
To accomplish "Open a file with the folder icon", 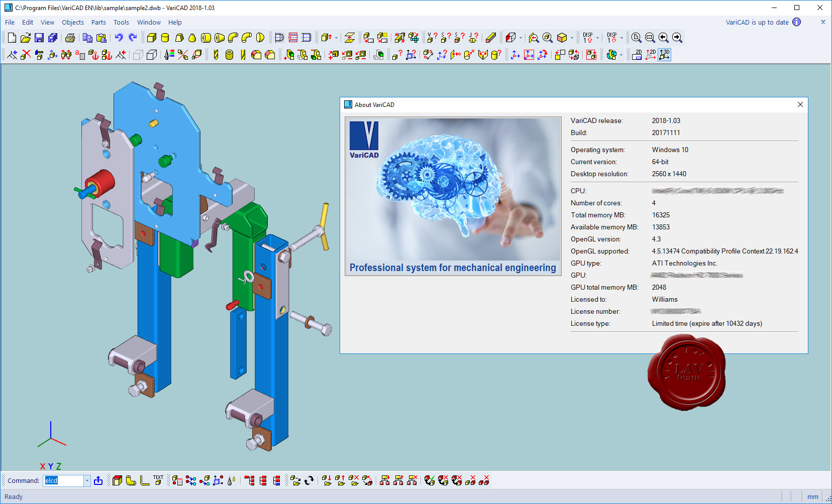I will coord(26,38).
